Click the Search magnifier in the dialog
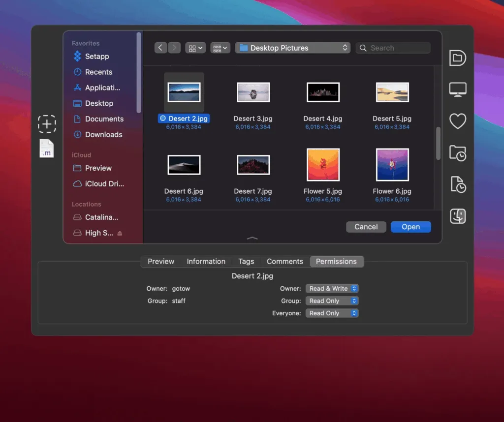 click(363, 48)
